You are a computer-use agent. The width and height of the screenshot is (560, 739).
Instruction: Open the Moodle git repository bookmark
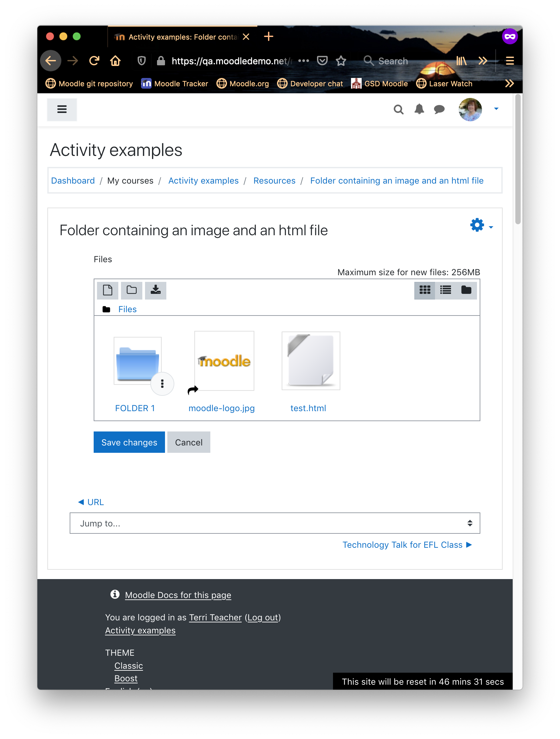coord(89,84)
